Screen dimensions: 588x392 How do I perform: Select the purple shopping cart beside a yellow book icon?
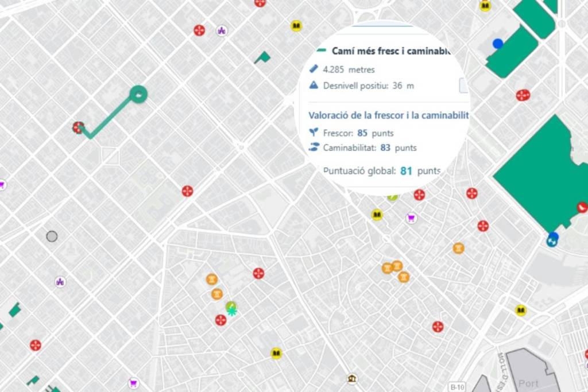click(411, 218)
